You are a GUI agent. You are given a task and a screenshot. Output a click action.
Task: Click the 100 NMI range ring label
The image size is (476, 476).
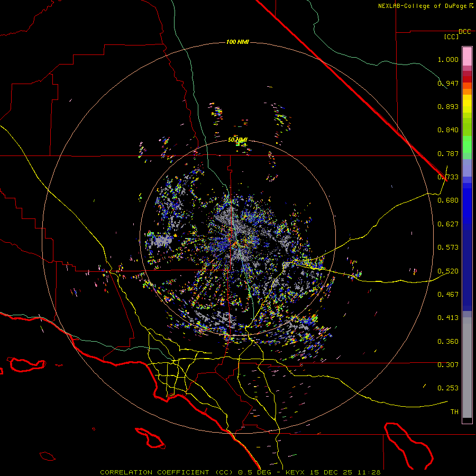point(237,42)
